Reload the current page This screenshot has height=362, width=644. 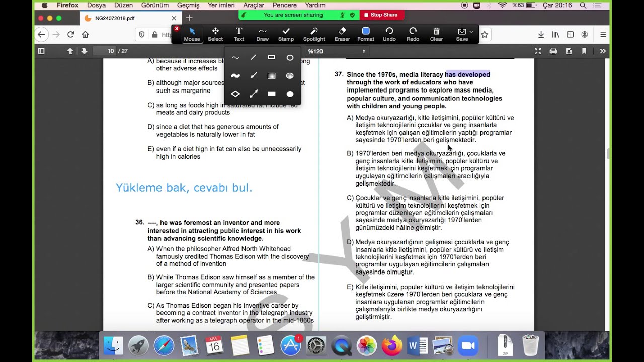click(71, 35)
